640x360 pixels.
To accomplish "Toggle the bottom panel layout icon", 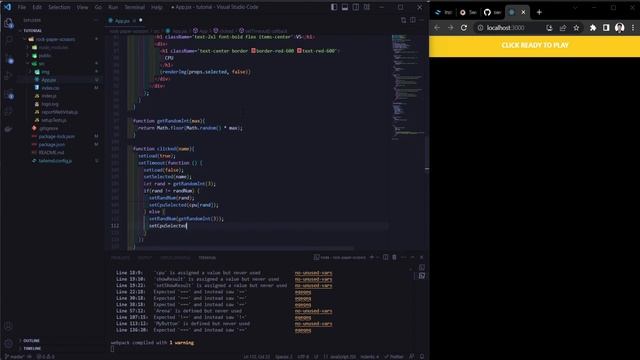I will (x=345, y=7).
